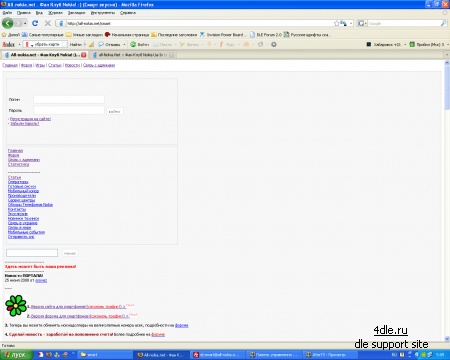Switch to the second all-Nokia.Net tab
The height and width of the screenshot is (360, 450).
133,55
